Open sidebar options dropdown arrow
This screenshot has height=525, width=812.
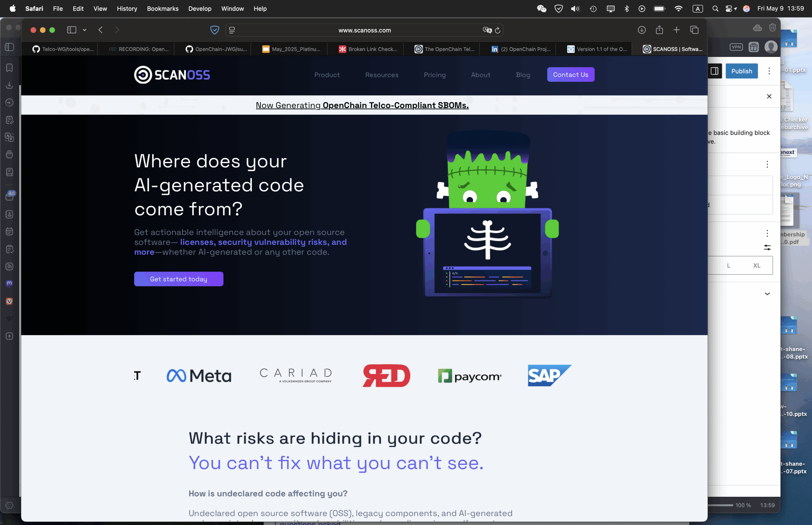(x=85, y=30)
